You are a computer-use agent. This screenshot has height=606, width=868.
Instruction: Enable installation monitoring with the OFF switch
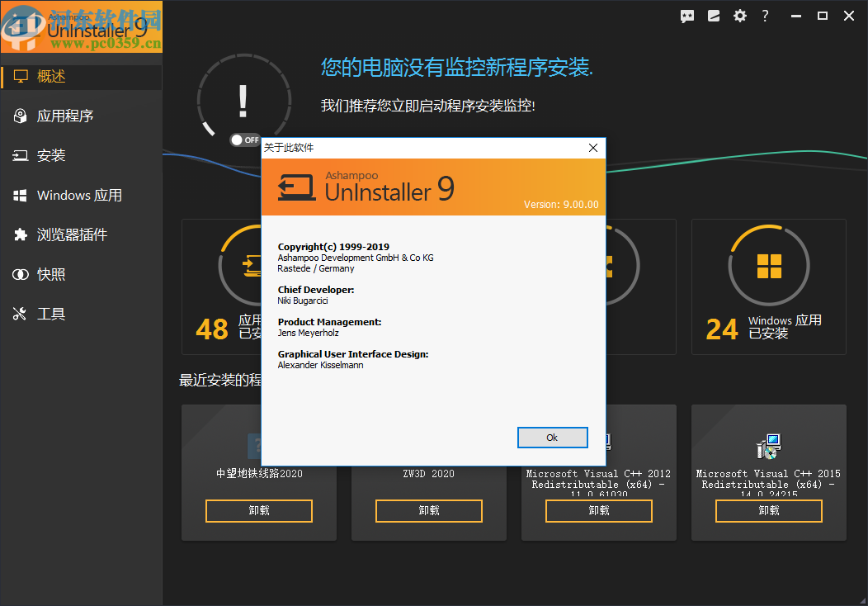(244, 140)
